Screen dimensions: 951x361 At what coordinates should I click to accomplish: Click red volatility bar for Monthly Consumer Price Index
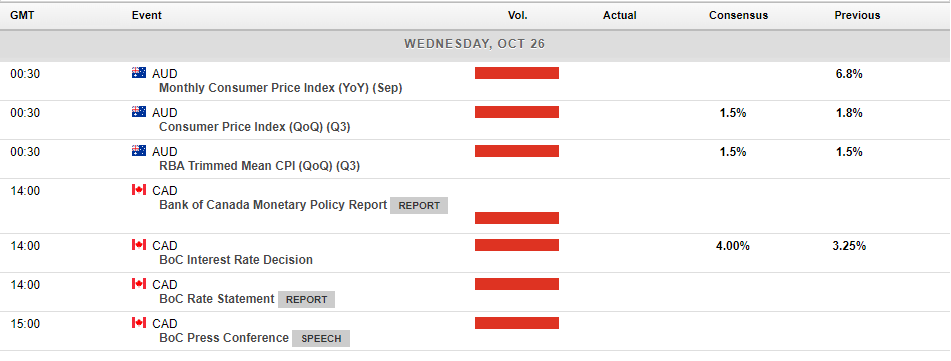pyautogui.click(x=517, y=73)
